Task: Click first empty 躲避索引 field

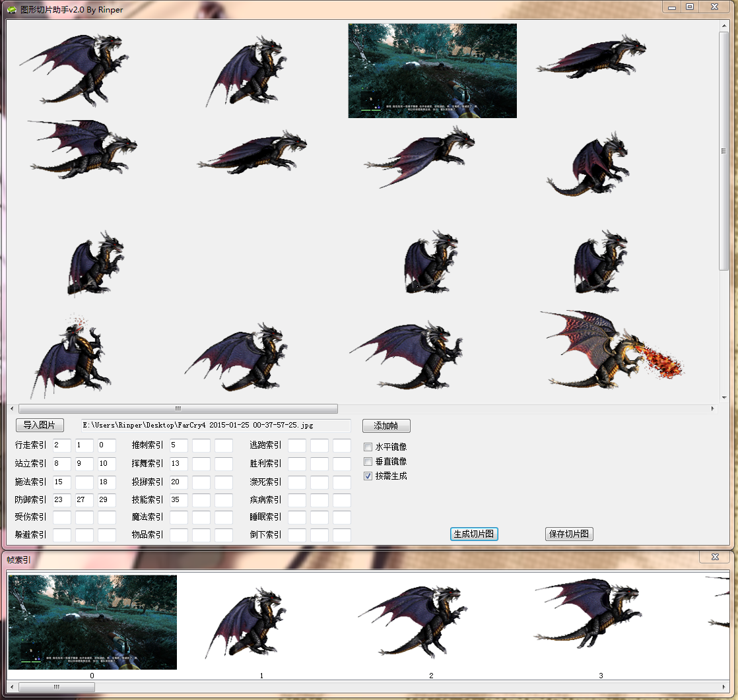Action: 61,535
